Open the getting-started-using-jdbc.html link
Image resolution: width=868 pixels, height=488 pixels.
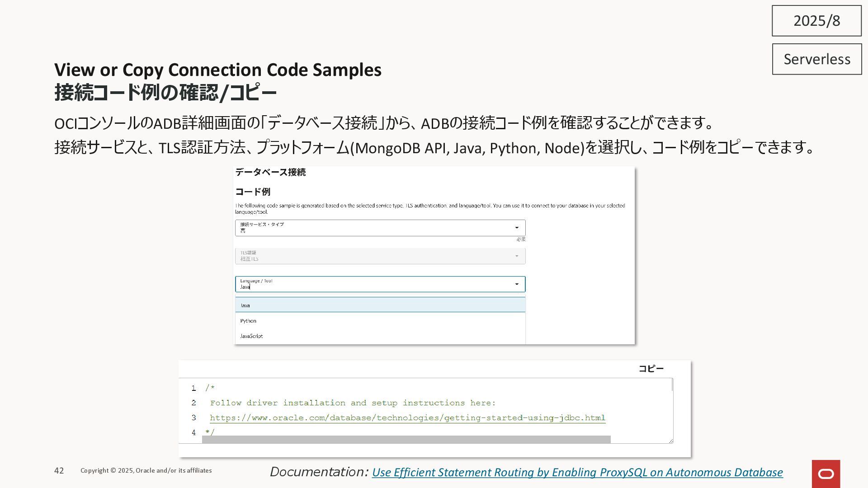click(407, 418)
